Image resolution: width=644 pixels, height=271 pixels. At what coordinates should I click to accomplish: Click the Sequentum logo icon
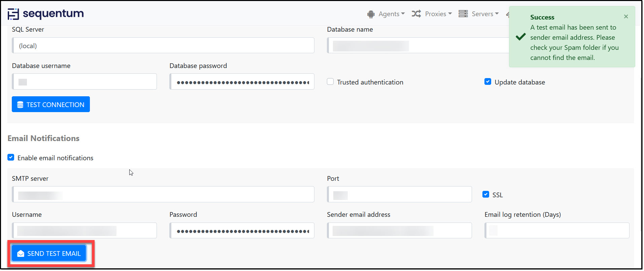pyautogui.click(x=13, y=13)
